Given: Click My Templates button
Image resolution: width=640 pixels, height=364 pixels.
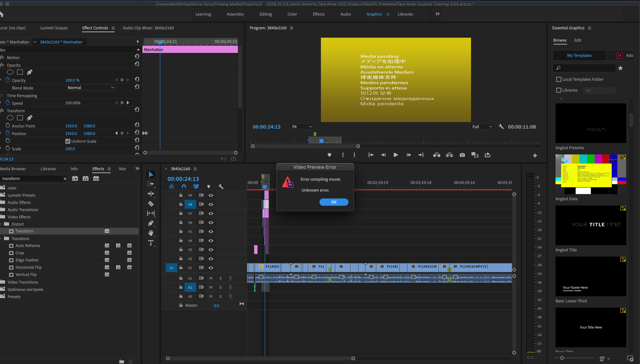Looking at the screenshot, I should [579, 55].
